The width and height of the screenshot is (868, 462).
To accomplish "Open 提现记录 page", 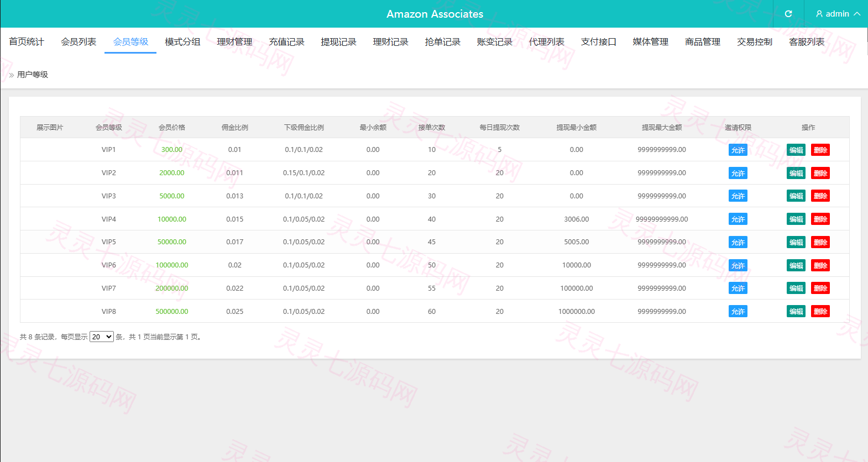I will (x=338, y=41).
